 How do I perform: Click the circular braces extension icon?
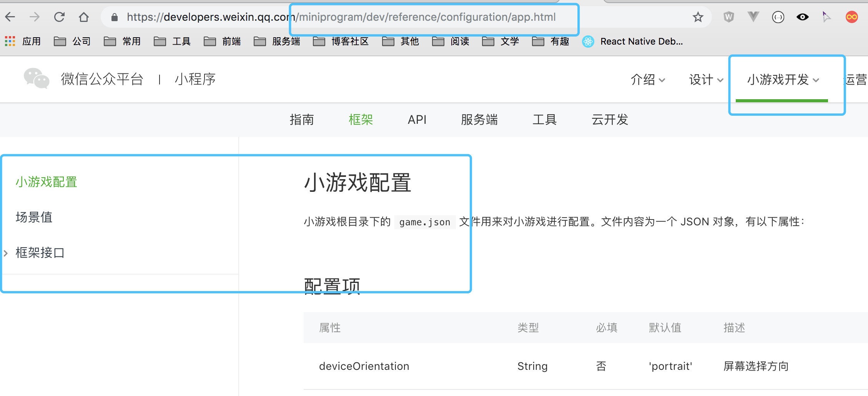[778, 17]
